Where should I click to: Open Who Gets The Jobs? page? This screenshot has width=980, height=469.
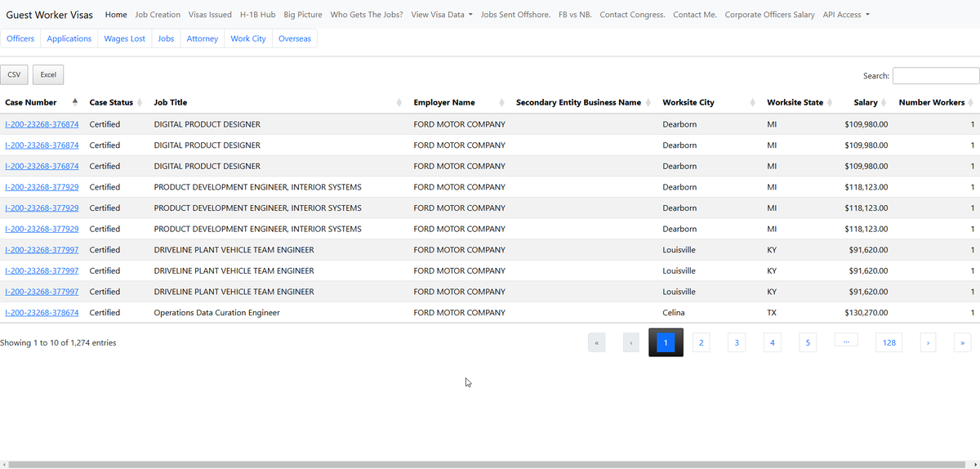tap(367, 15)
